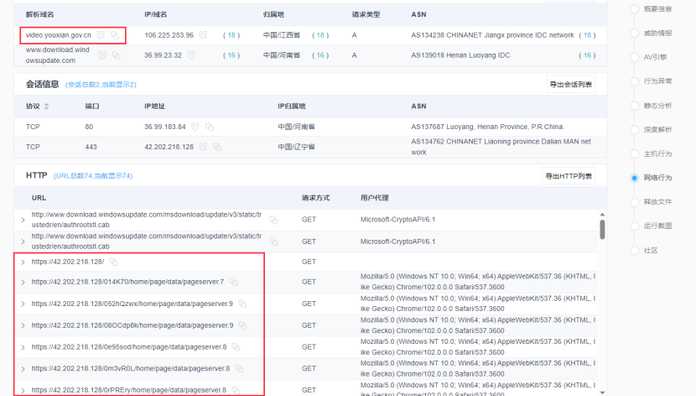Click the search icon beside www.download.windowsupdate.com domain

point(103,55)
